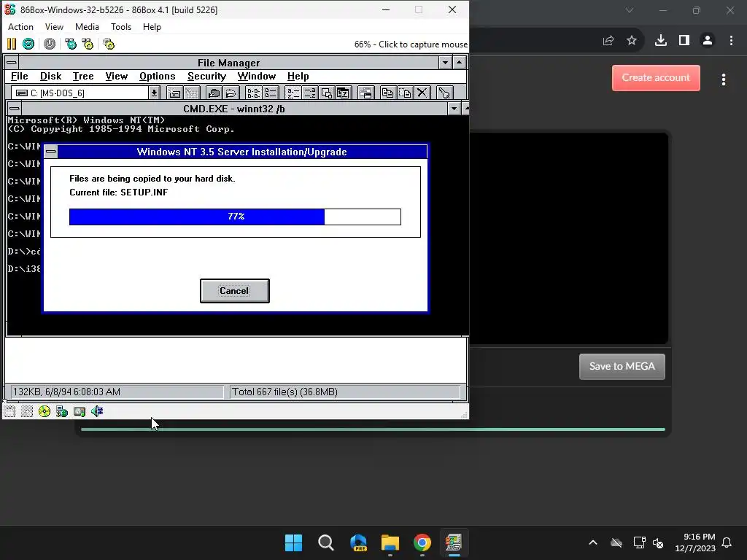Open New Window toolbar icon in File Manager
Viewport: 747px width, 560px height.
click(x=366, y=93)
